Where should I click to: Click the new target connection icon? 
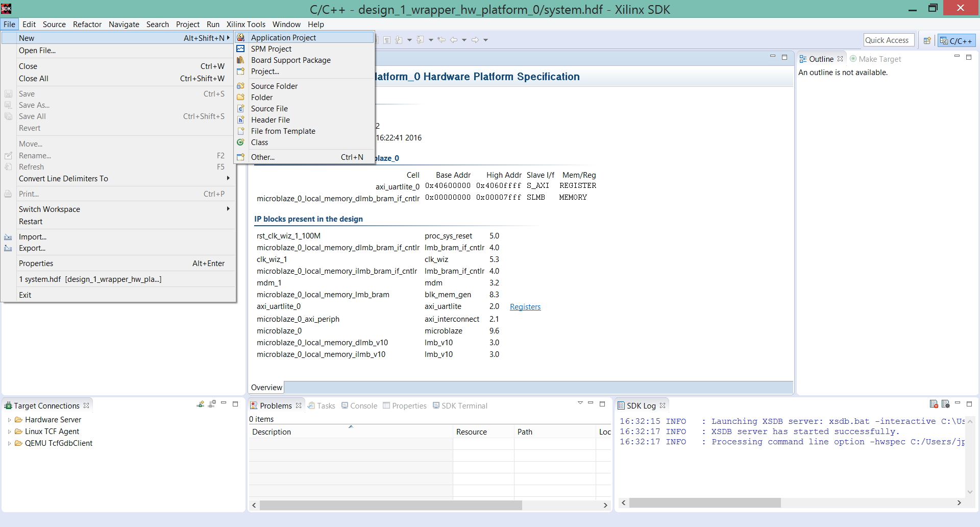[x=200, y=404]
